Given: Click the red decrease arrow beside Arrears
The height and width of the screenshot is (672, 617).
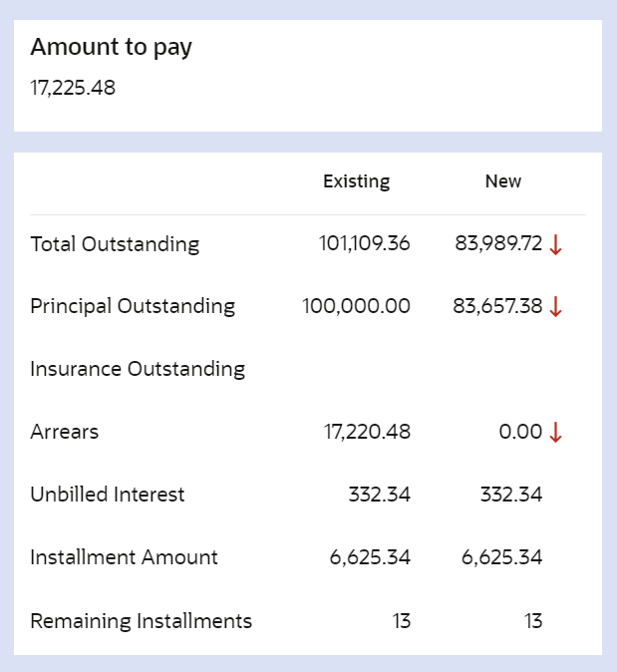Looking at the screenshot, I should coord(556,433).
